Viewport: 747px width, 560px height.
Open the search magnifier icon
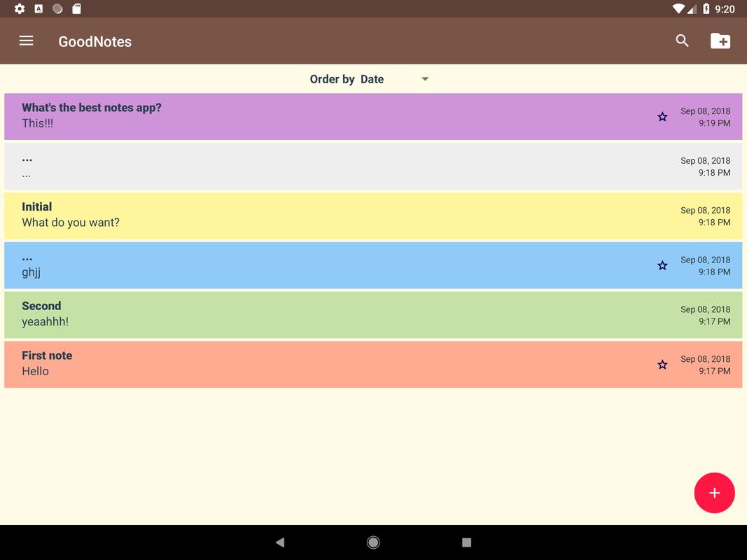tap(682, 41)
